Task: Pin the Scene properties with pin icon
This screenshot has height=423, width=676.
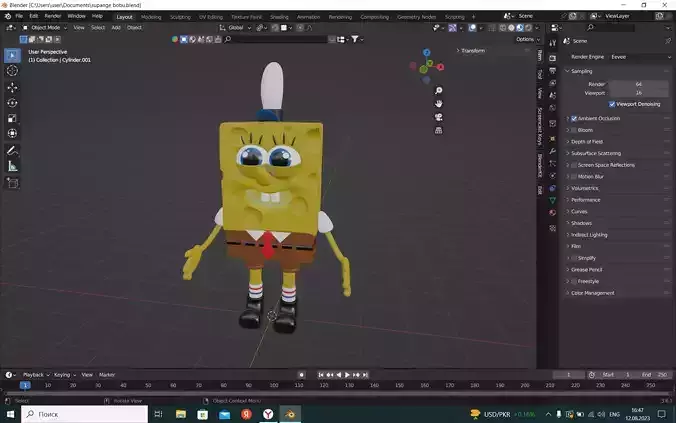Action: [x=668, y=41]
